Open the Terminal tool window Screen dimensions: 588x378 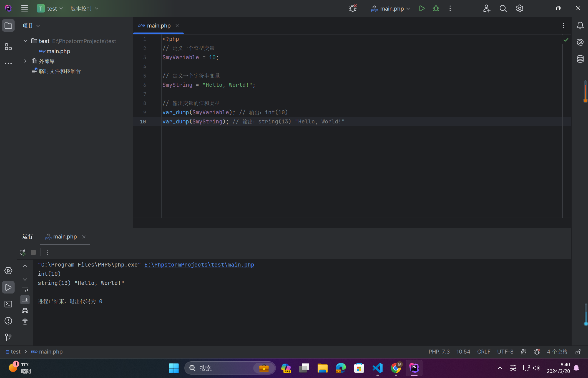(8, 304)
